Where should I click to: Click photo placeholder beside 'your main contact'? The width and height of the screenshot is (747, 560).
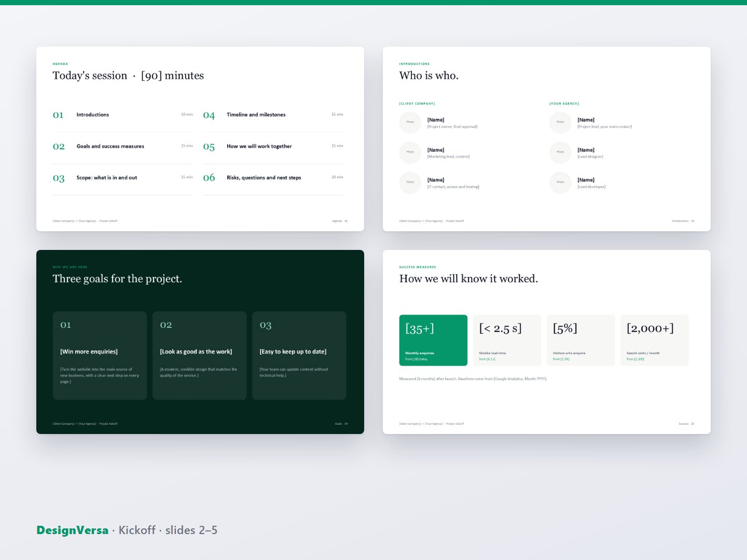tap(560, 122)
